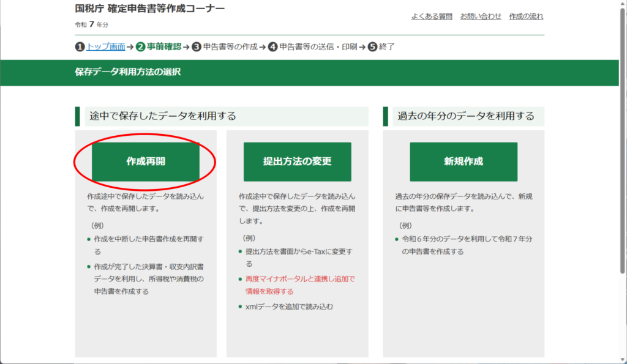Open the お問い合わせ contact link
The height and width of the screenshot is (364, 627).
click(481, 17)
